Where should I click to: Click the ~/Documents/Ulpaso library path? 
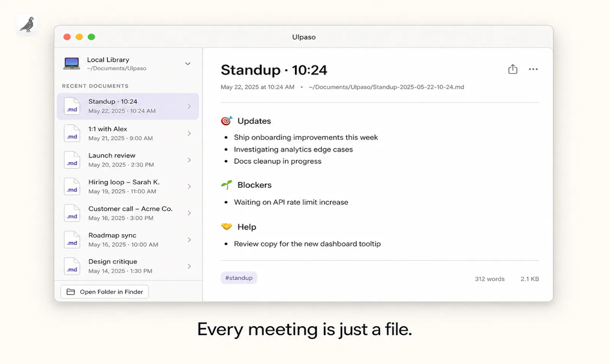coord(116,68)
